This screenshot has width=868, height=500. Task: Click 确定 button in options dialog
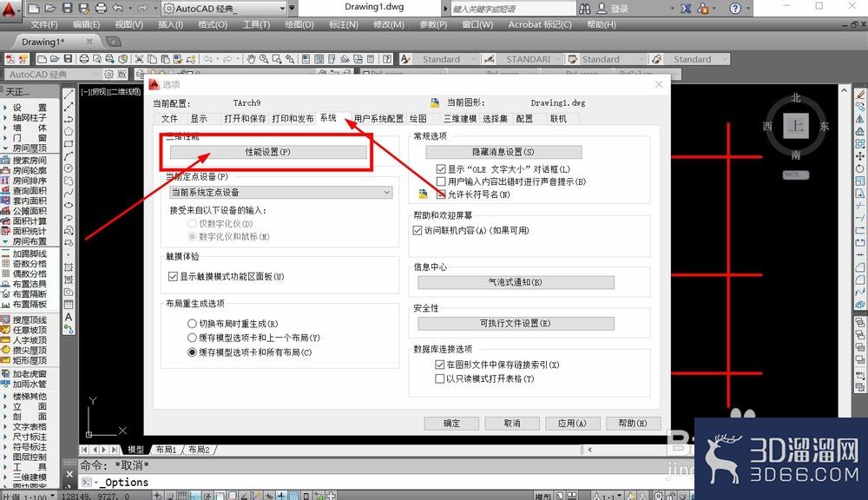coord(451,423)
